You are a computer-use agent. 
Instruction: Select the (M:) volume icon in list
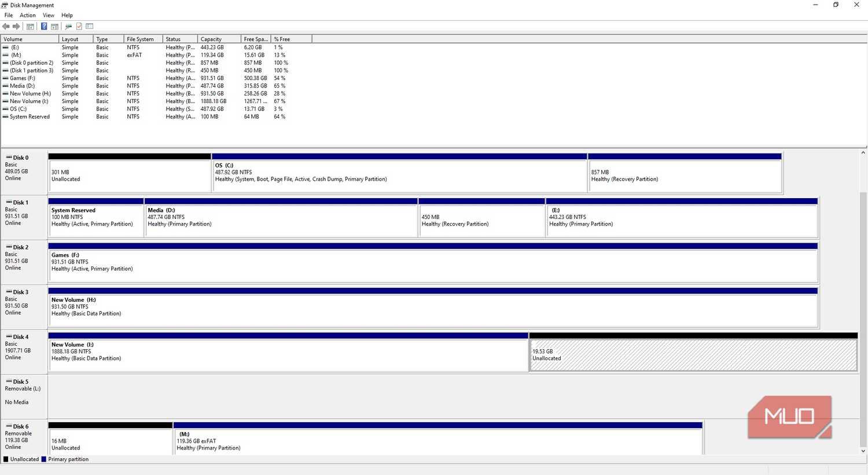(6, 55)
